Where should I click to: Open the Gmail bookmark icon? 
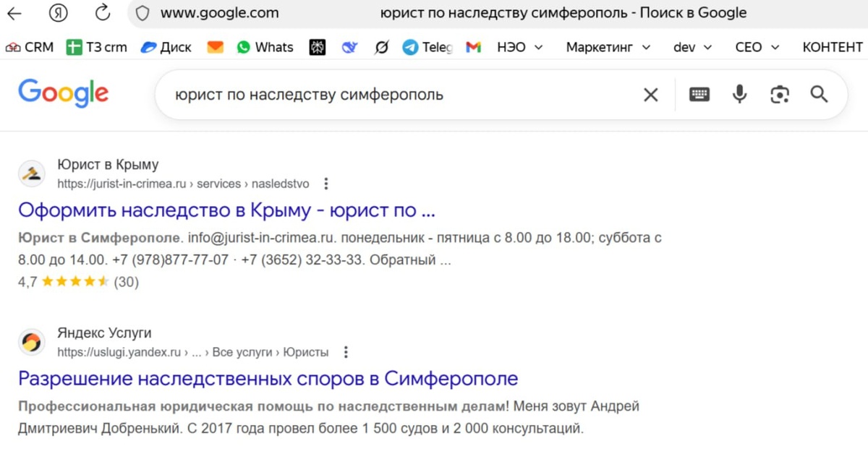474,47
